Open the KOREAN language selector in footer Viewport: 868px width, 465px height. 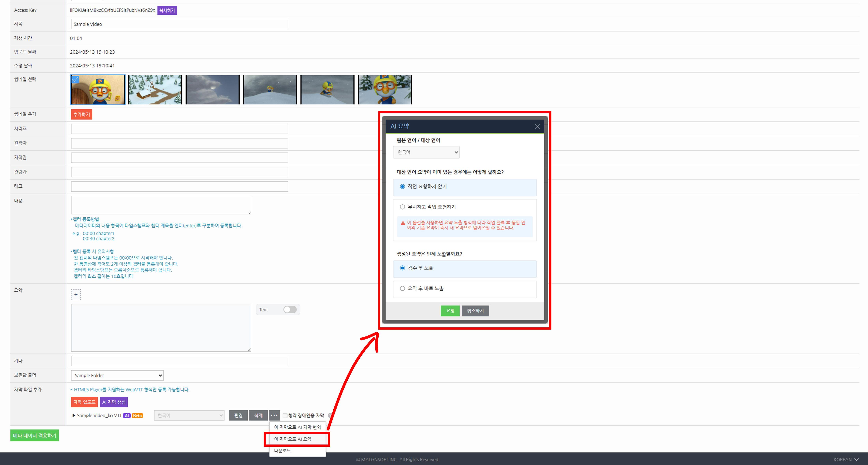click(846, 460)
